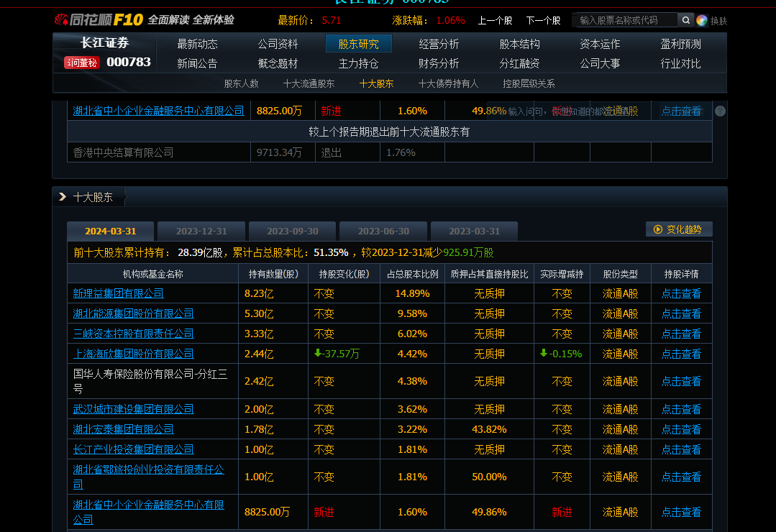Open 湖北能源集团股份有限公司 link
The image size is (776, 532).
click(134, 313)
